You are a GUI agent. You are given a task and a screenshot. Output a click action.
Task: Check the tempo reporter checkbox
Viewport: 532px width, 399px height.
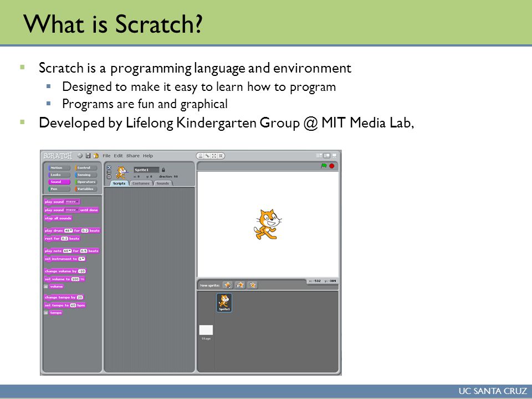pyautogui.click(x=46, y=313)
